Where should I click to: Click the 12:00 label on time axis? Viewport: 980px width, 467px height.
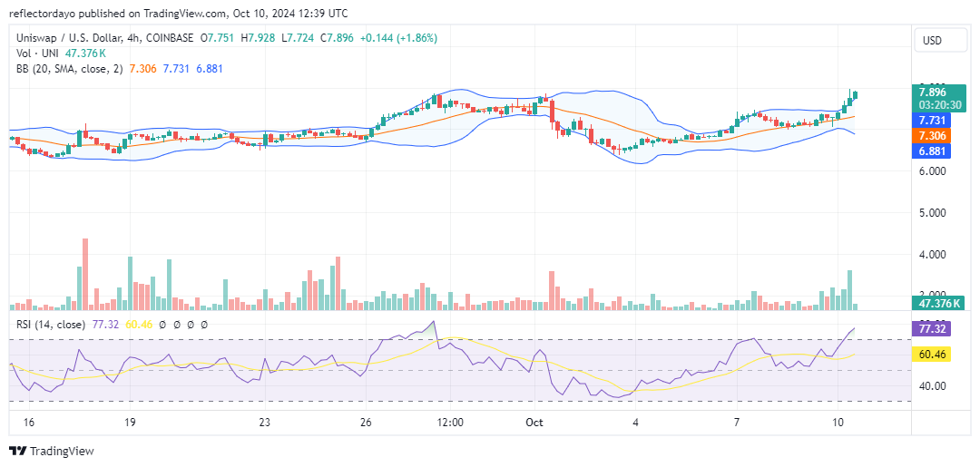coord(450,422)
